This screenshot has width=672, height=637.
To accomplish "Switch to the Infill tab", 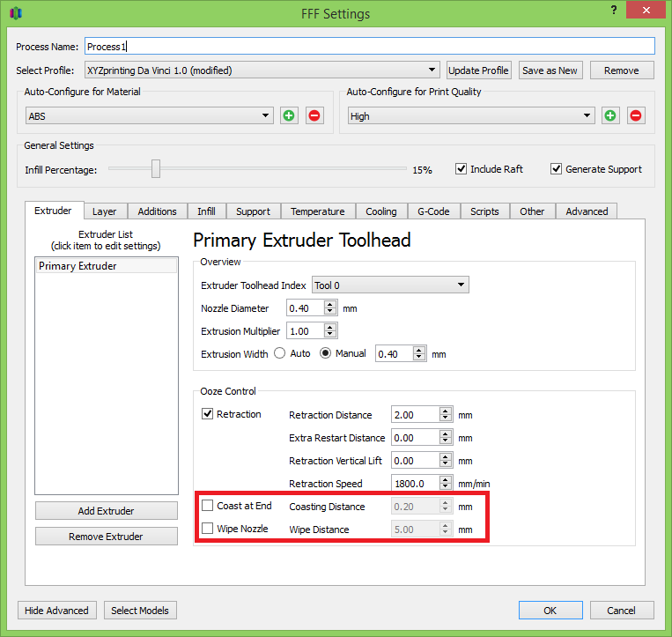I will [x=207, y=211].
